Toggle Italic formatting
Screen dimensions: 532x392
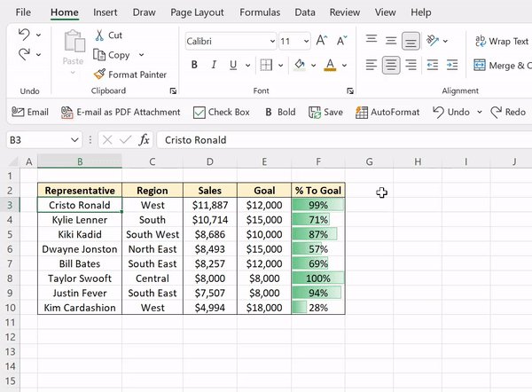click(x=214, y=65)
